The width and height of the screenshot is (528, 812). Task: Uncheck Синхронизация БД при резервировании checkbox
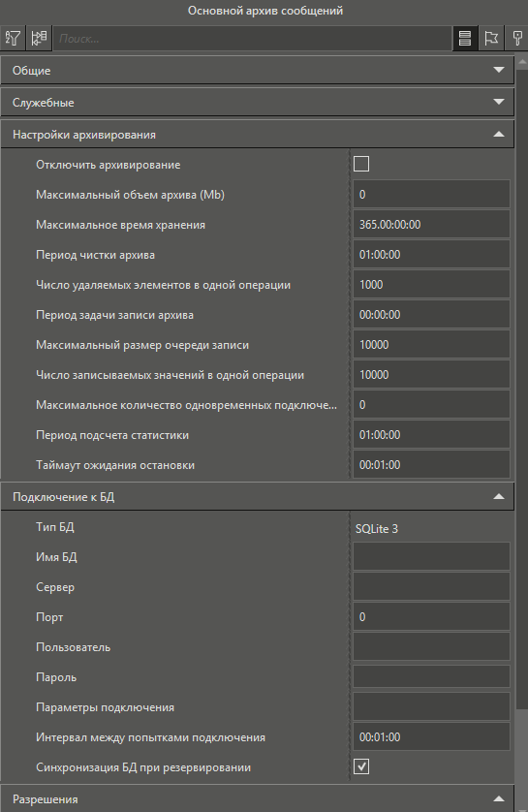coord(361,766)
